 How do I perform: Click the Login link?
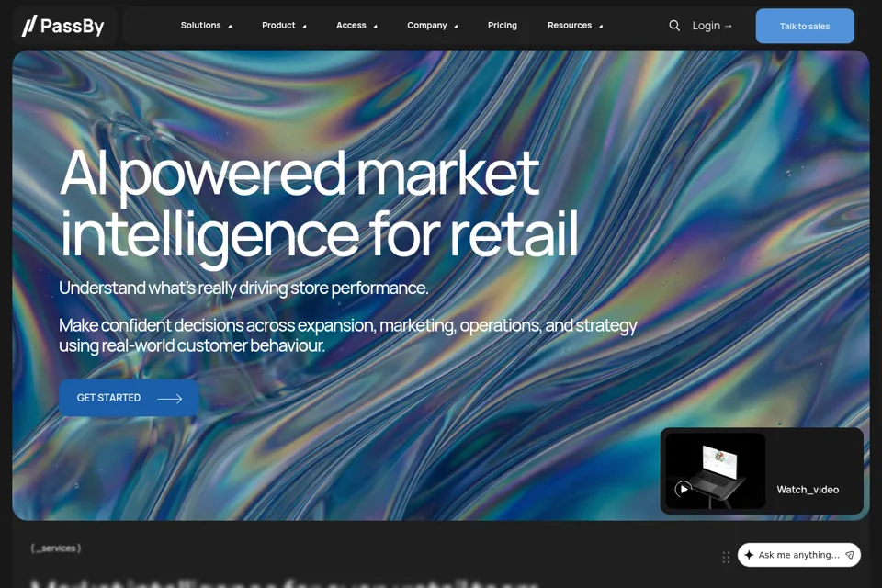712,26
